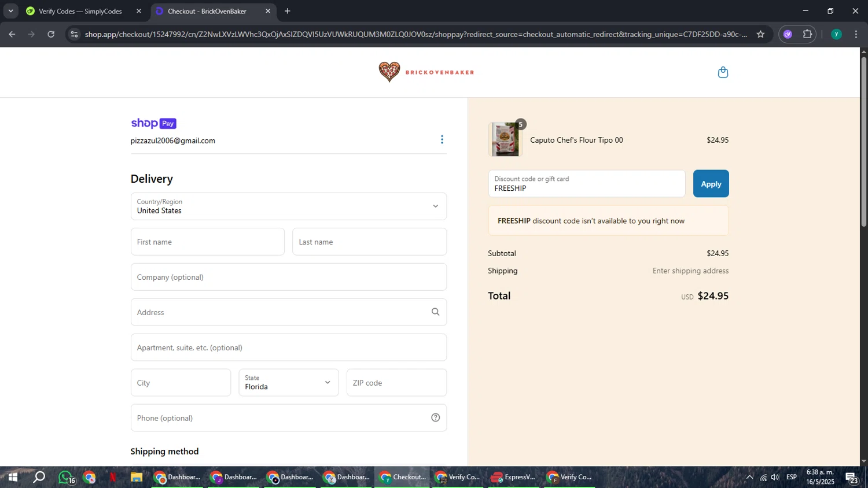The image size is (868, 488).
Task: Click the address search magnifier icon
Action: [436, 312]
